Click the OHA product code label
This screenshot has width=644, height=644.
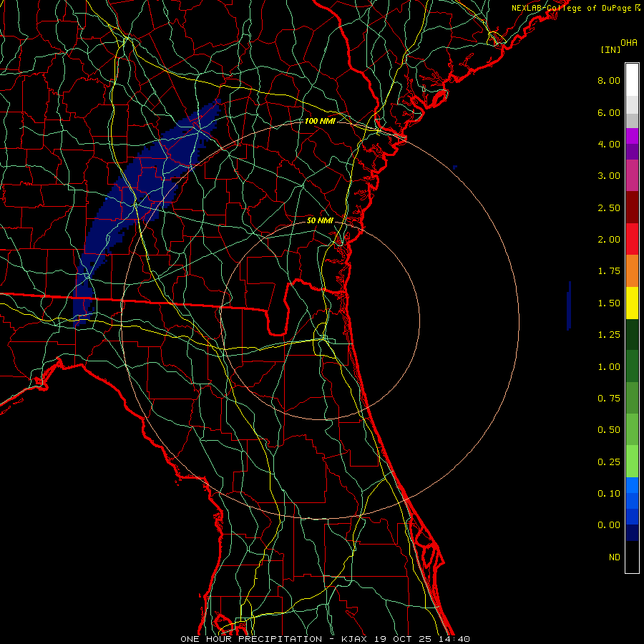tap(629, 43)
